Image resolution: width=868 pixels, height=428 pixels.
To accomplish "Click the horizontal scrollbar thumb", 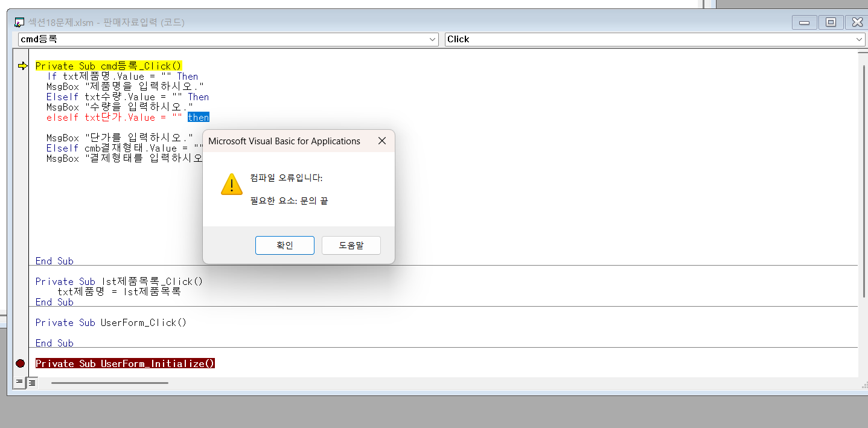I will (109, 382).
